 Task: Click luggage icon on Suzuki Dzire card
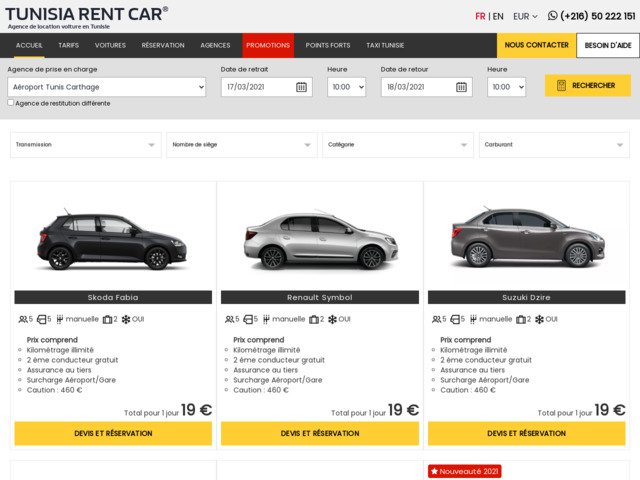[x=521, y=319]
